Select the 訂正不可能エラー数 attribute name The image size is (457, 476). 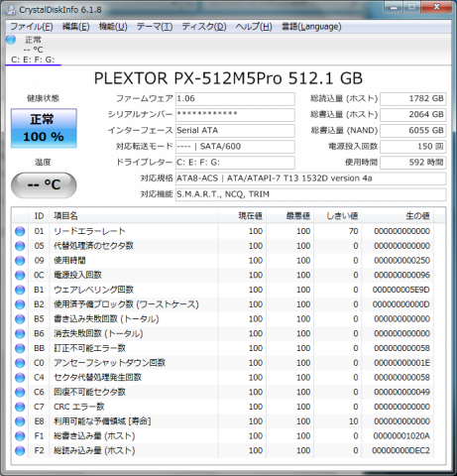(x=89, y=348)
